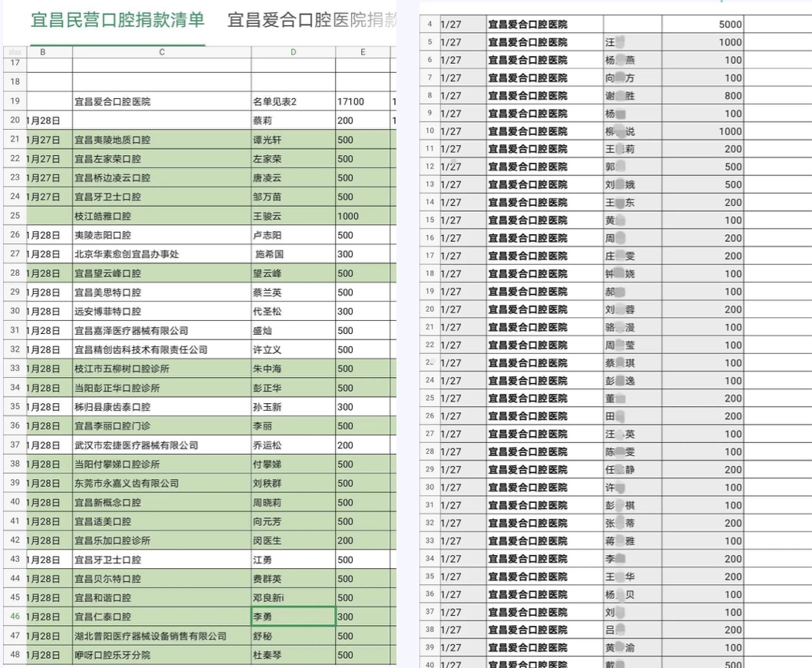
Task: Click the 当阳付攀娣口腔诊所 cell
Action: 162,465
